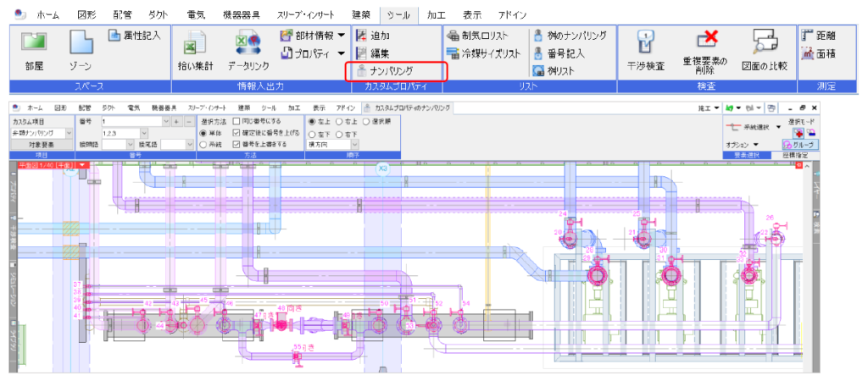Image resolution: width=868 pixels, height=381 pixels.
Task: Open the 部材情報 dropdown
Action: click(x=341, y=36)
